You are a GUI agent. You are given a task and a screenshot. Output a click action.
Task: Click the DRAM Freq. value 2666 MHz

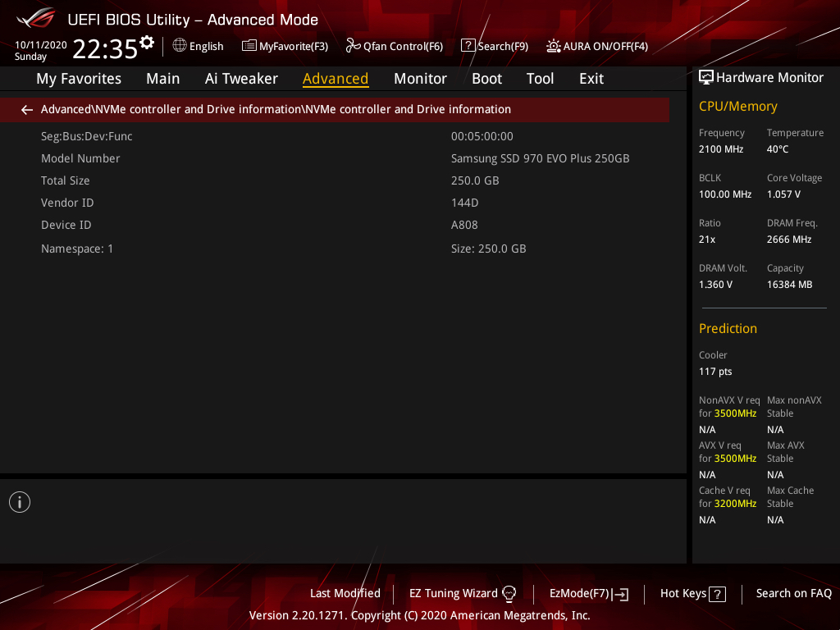click(x=789, y=240)
